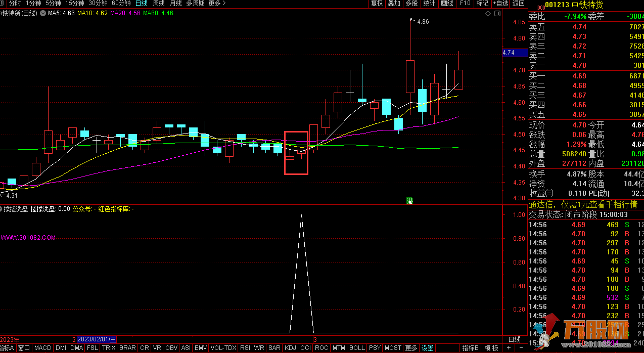Select the VOL-TDX indicator
Image resolution: width=644 pixels, height=353 pixels.
point(223,348)
